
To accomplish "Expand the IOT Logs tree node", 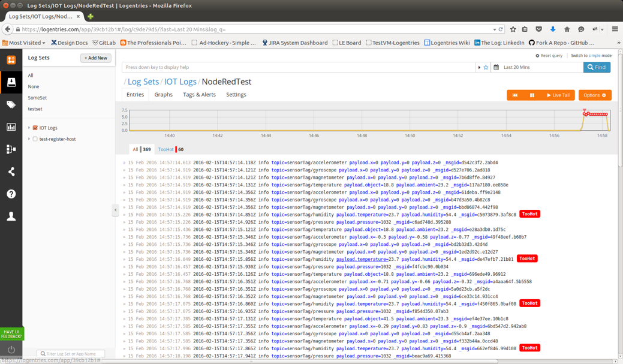I will coord(29,128).
